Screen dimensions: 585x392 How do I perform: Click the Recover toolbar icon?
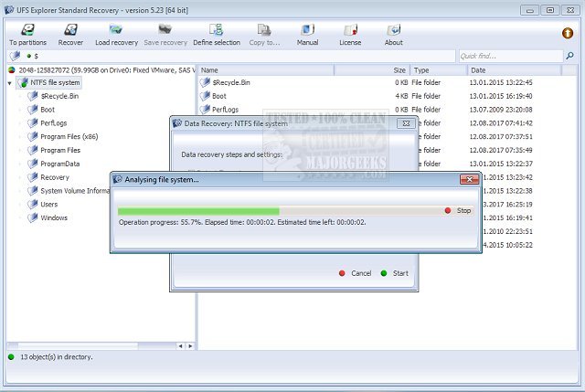coord(70,35)
